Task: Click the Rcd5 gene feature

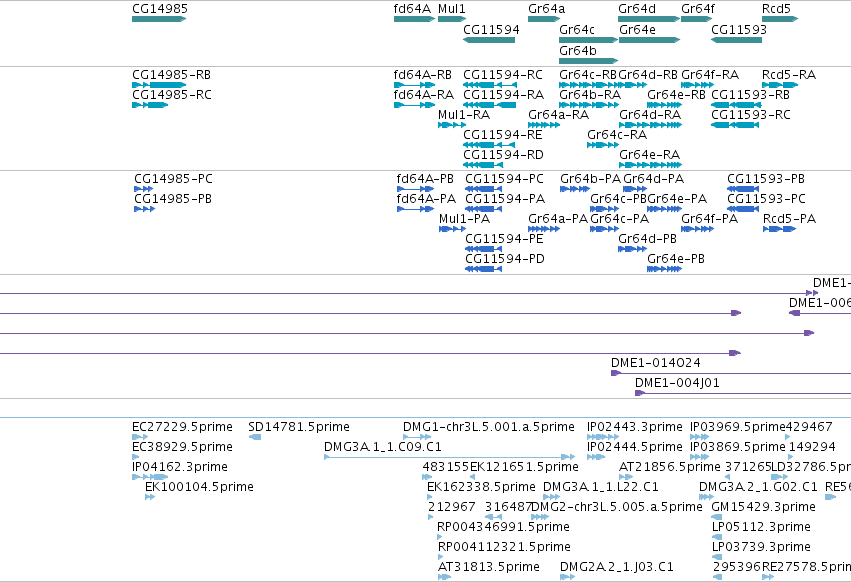Action: (780, 19)
